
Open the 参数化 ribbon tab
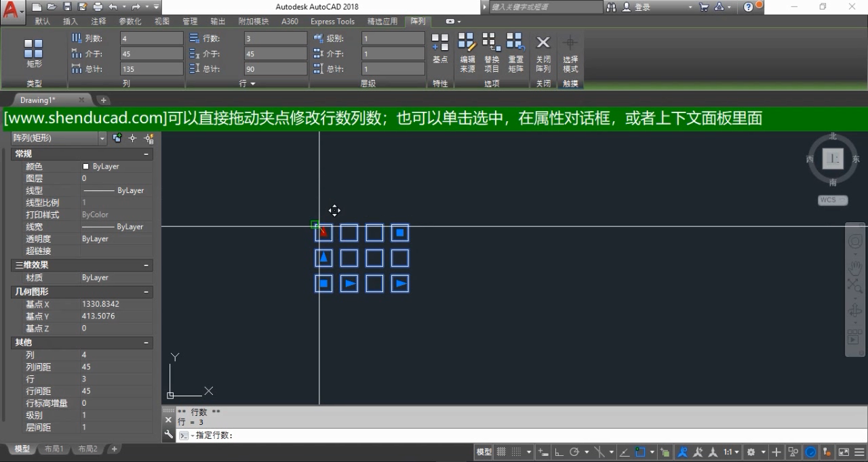coord(130,21)
